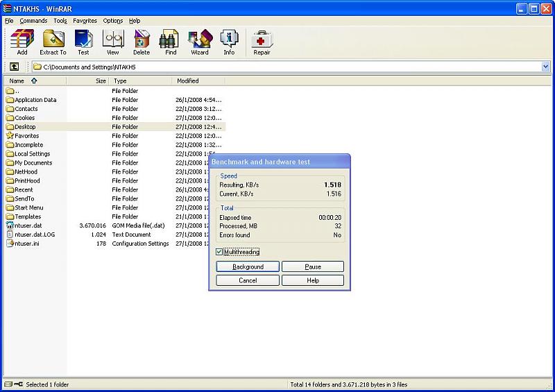Select the Incomplete folder icon

point(10,145)
